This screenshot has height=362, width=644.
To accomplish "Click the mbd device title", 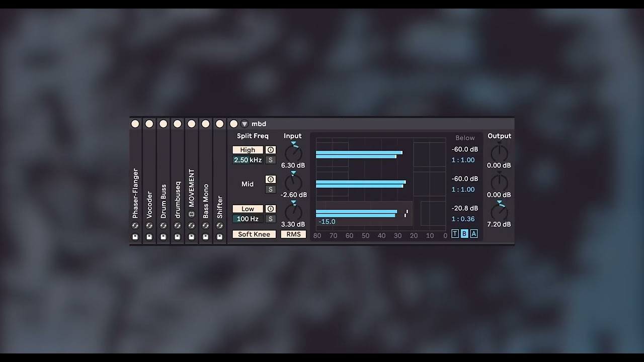I will tap(259, 124).
